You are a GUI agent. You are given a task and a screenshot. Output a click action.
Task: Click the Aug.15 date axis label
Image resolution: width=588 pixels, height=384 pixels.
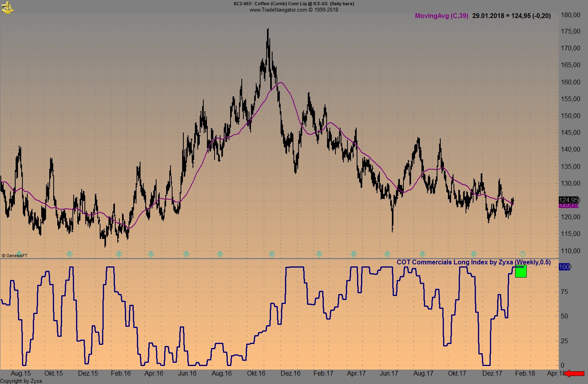21,374
